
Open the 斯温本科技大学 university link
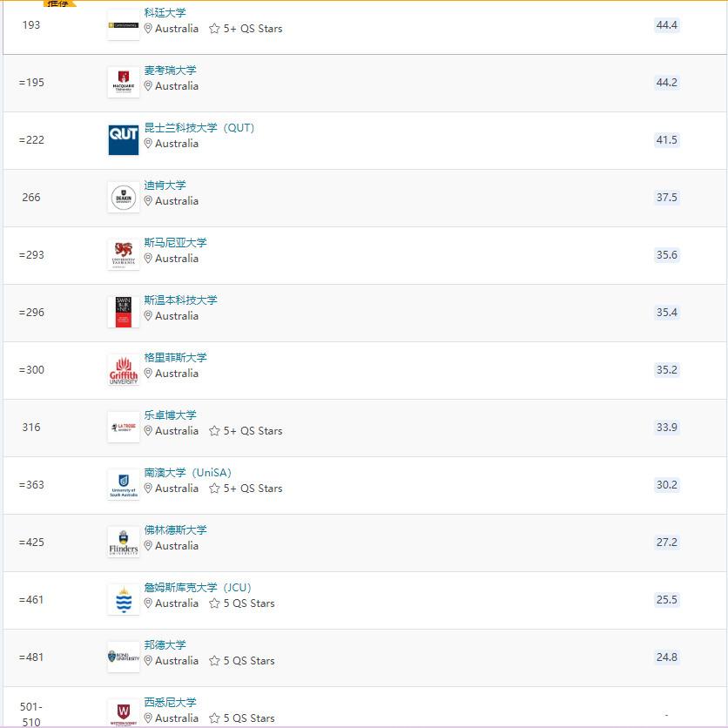pyautogui.click(x=180, y=300)
